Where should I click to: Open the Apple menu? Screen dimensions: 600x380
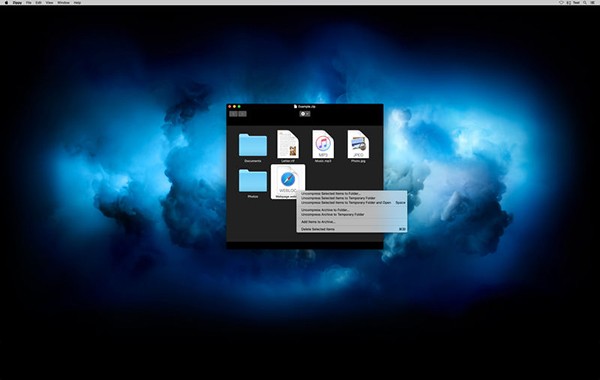6,2
